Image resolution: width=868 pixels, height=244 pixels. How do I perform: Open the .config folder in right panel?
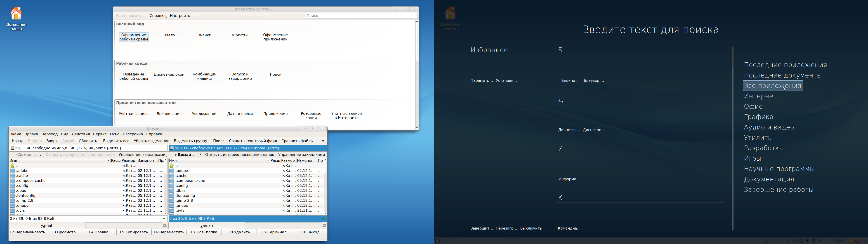click(x=182, y=186)
